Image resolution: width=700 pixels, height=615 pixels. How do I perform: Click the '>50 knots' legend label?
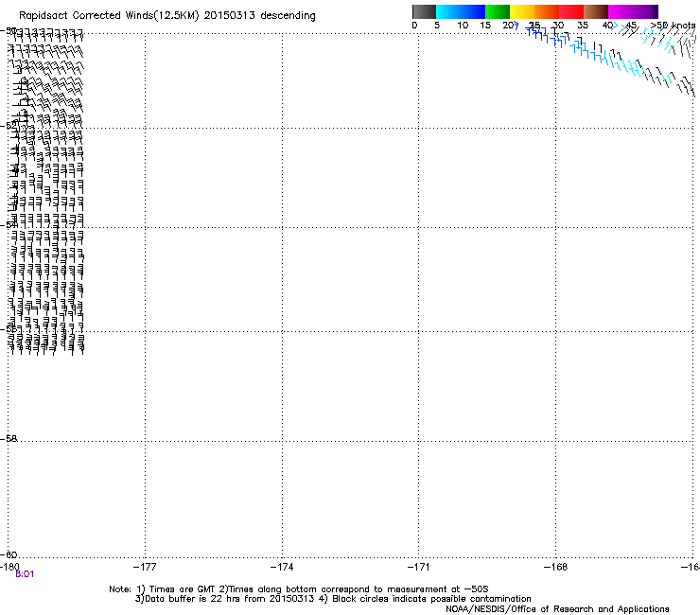(673, 26)
